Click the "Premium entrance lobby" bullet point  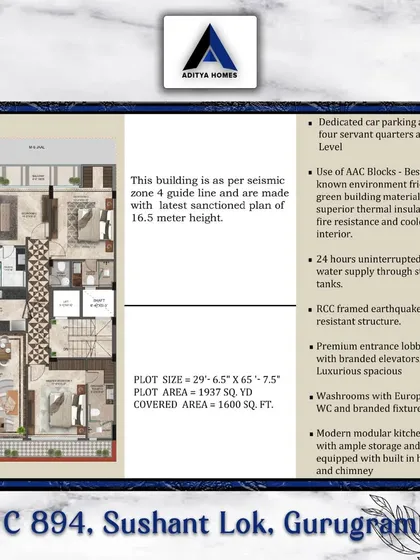364,359
